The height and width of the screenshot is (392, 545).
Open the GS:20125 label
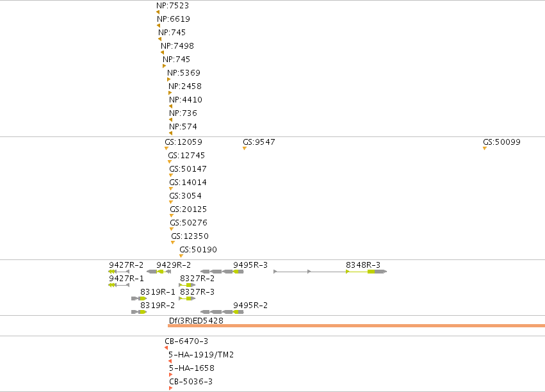pos(188,209)
